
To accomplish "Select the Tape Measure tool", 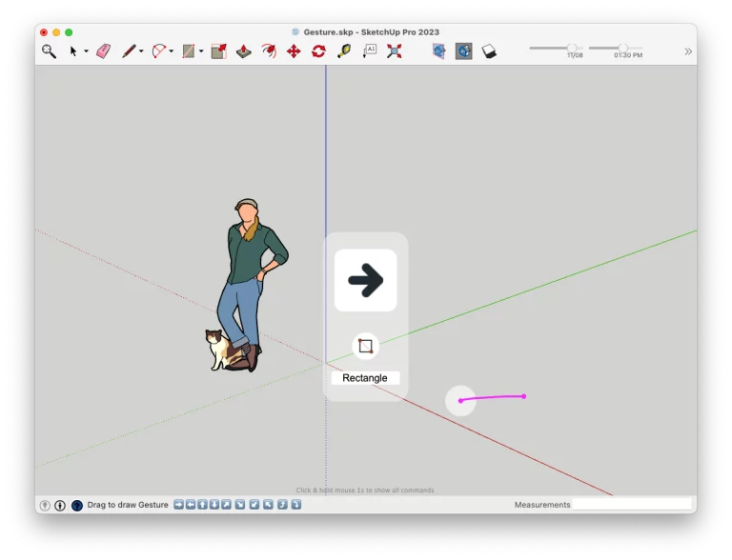I will pos(343,51).
